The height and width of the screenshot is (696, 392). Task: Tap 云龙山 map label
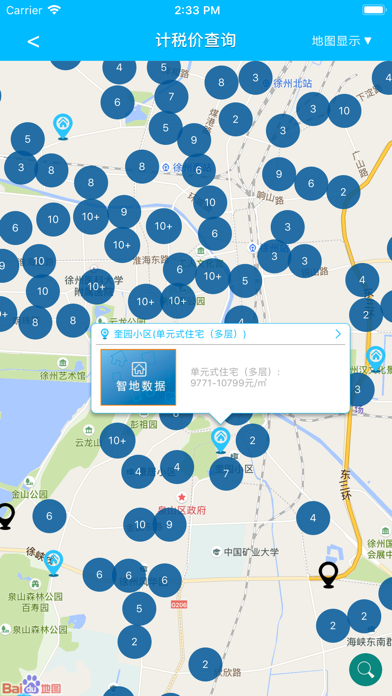pos(88,442)
